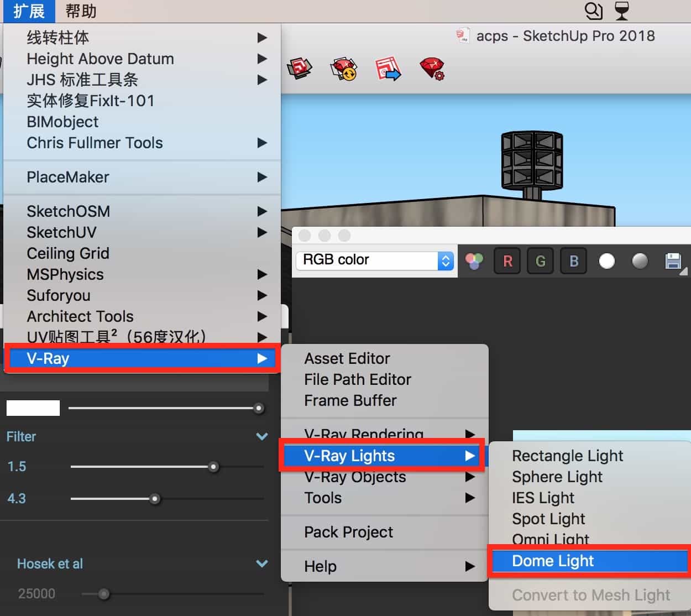
Task: Expand the 线转柱体 submenu
Action: (142, 38)
